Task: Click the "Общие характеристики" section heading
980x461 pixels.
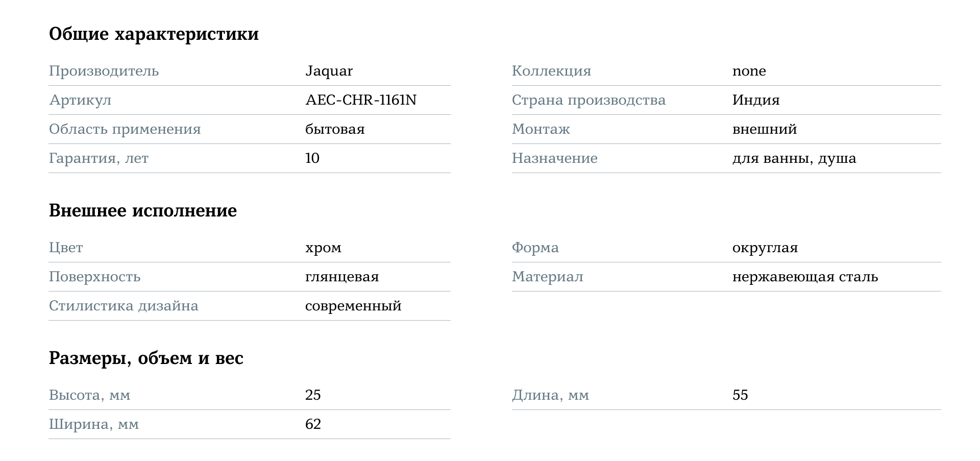Action: pyautogui.click(x=154, y=34)
